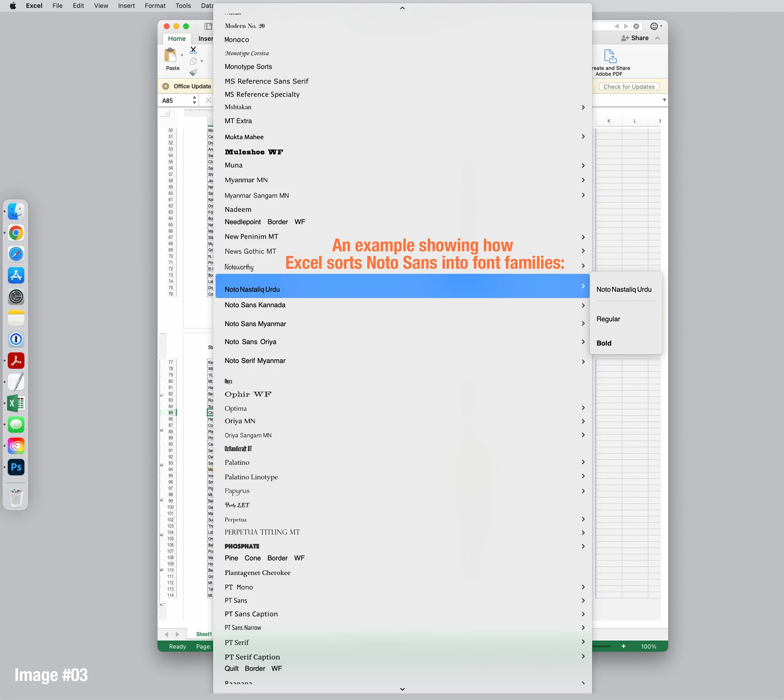The width and height of the screenshot is (784, 700).
Task: Select the Noteworthy font entry
Action: click(x=402, y=267)
